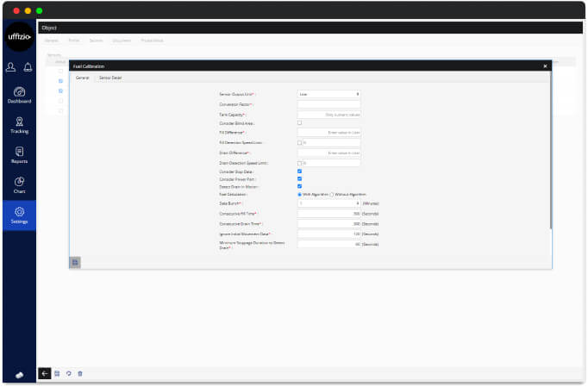The image size is (588, 387).
Task: Open the notifications bell icon
Action: click(x=28, y=67)
